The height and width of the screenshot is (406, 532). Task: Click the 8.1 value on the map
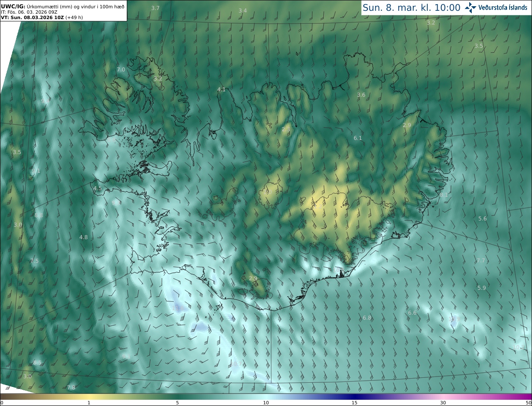444,195
